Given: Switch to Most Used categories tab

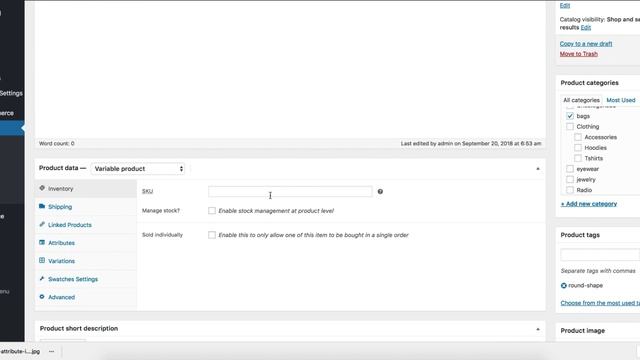Looking at the screenshot, I should pyautogui.click(x=620, y=100).
